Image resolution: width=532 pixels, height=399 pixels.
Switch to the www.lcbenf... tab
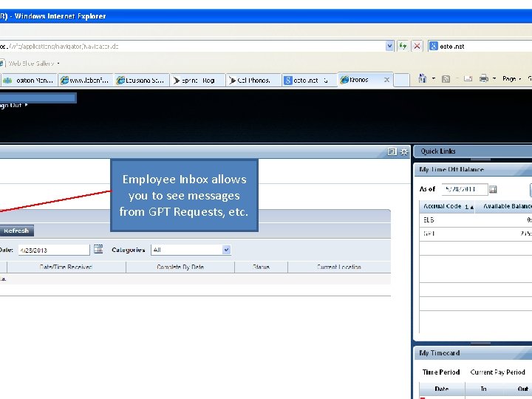[x=86, y=81]
